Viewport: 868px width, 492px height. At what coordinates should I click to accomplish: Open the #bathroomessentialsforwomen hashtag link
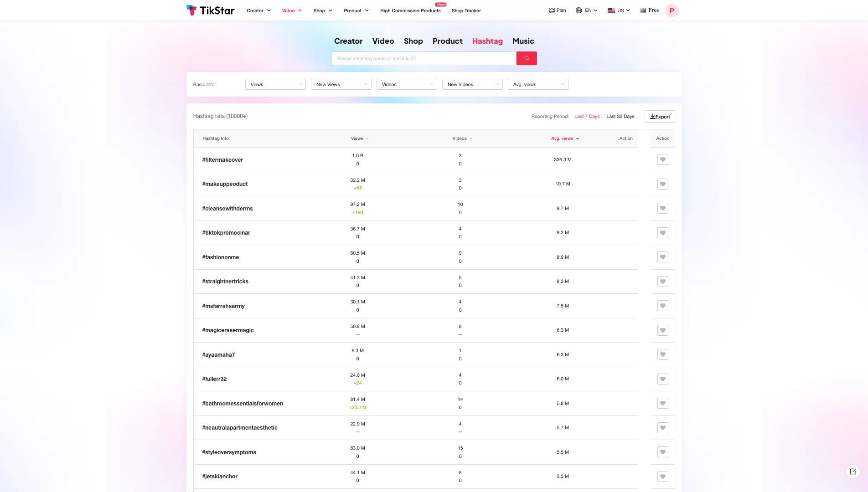coord(243,404)
